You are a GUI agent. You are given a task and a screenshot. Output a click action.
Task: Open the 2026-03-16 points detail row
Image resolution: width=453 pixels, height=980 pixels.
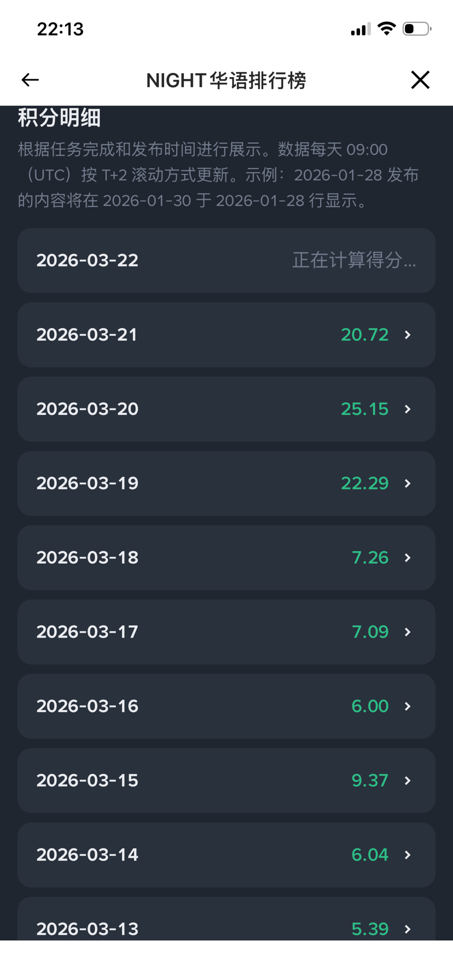click(x=226, y=707)
